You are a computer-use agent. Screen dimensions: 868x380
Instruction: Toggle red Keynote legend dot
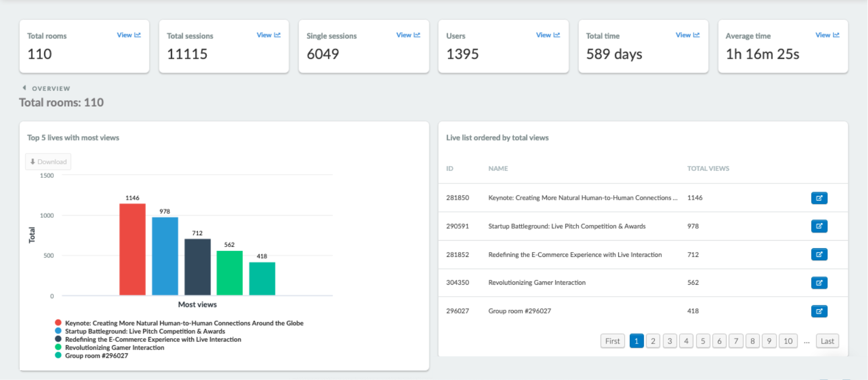58,323
